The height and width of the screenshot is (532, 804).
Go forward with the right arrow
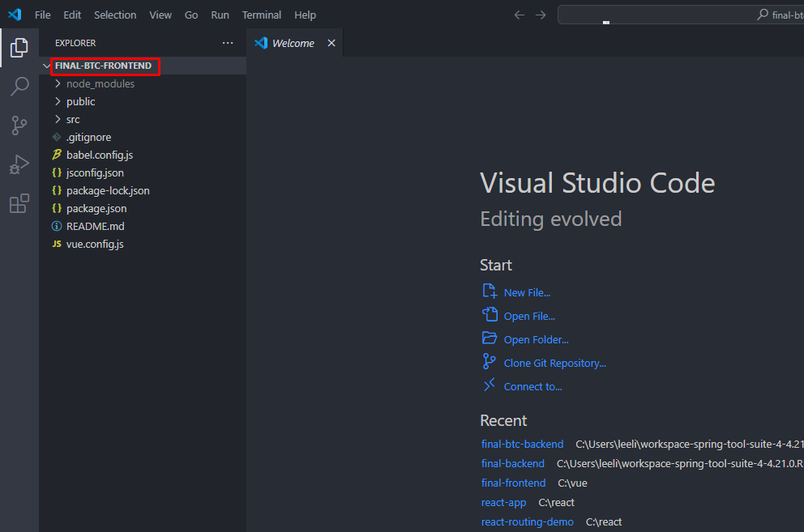tap(541, 15)
